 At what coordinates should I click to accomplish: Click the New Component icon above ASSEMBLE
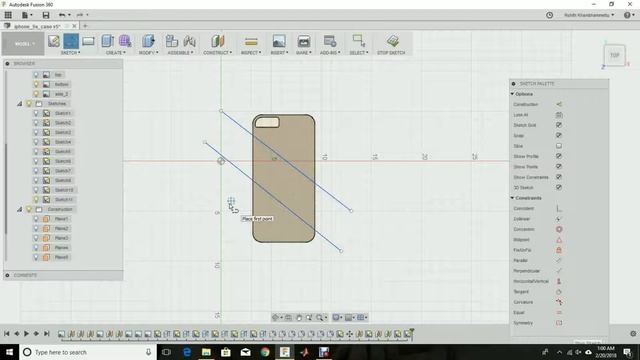tap(172, 41)
